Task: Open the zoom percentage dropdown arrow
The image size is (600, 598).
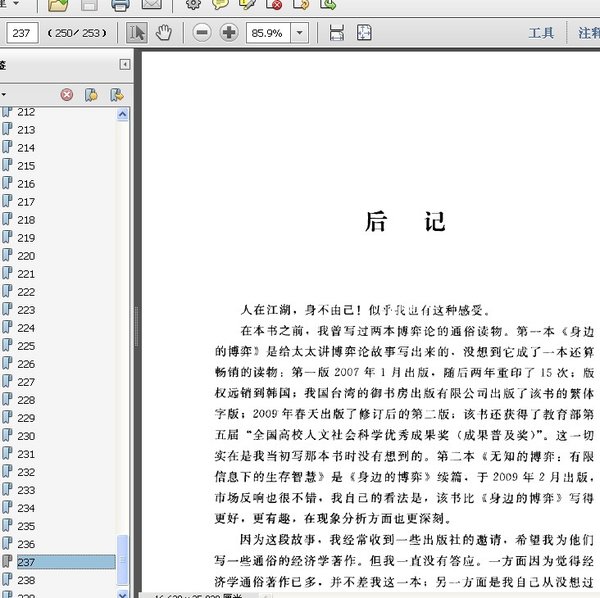Action: pos(300,33)
